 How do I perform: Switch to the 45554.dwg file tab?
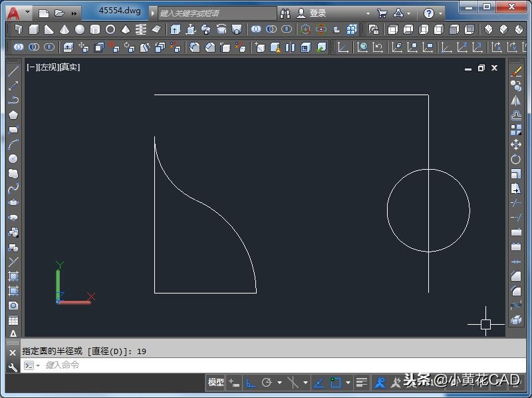point(118,12)
